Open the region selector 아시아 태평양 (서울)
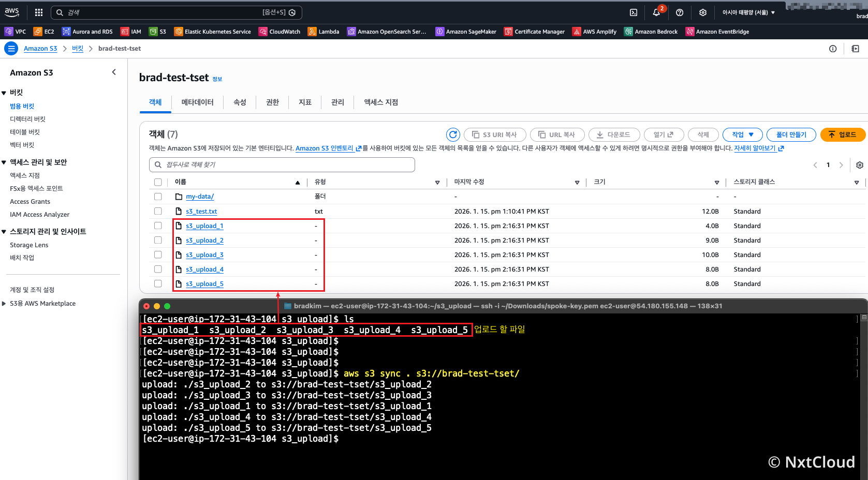 tap(748, 12)
